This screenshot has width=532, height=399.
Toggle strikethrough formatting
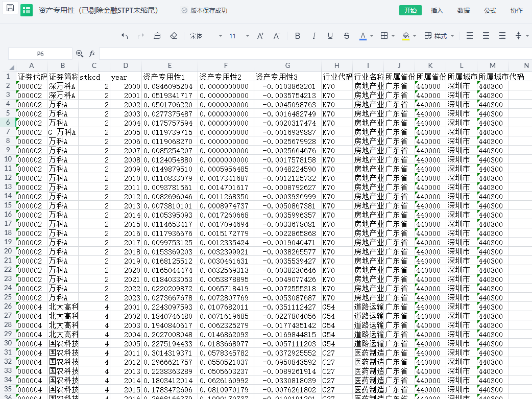coord(347,36)
